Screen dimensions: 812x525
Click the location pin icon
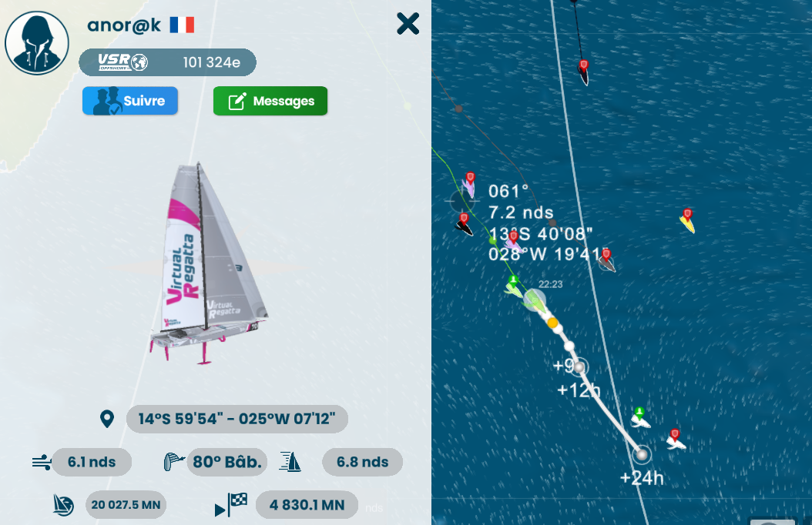107,419
